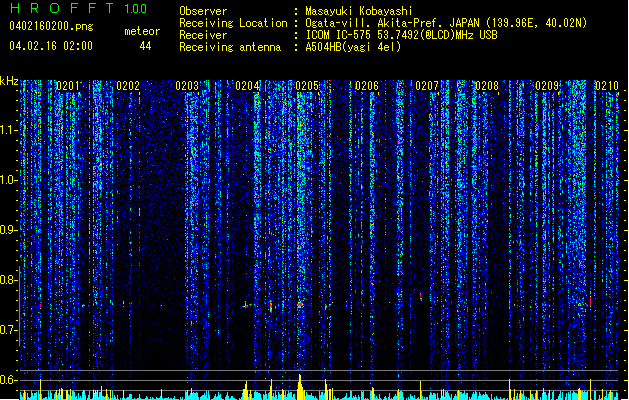
Task: Click the 0210 time marker
Action: pos(607,86)
